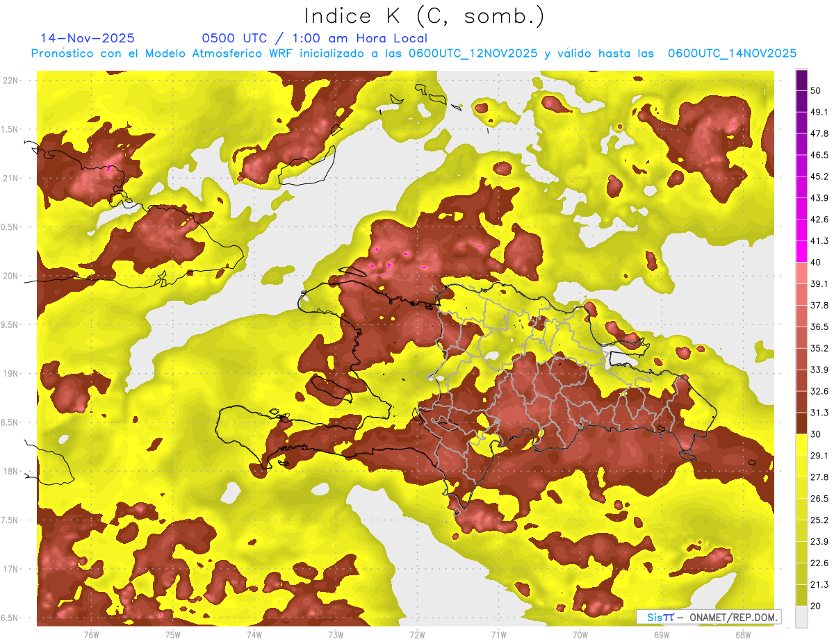Click the 'Indice K (C, somb.)' map title

(x=424, y=16)
